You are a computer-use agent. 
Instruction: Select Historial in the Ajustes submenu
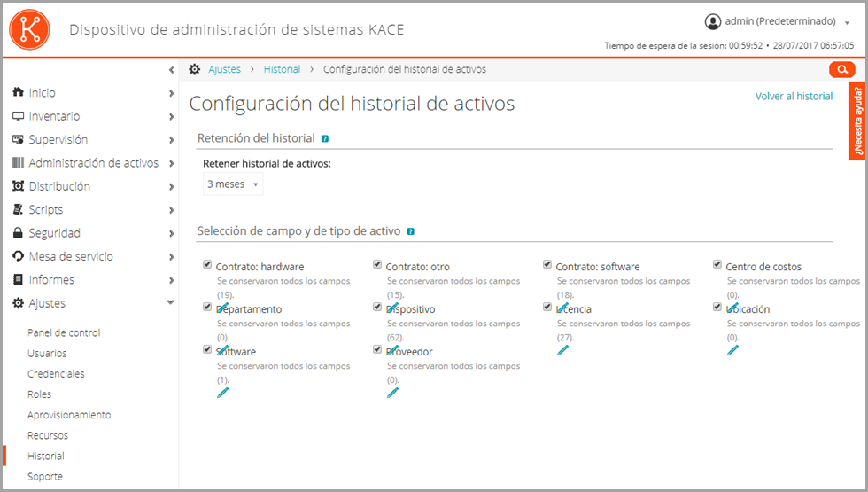[46, 456]
